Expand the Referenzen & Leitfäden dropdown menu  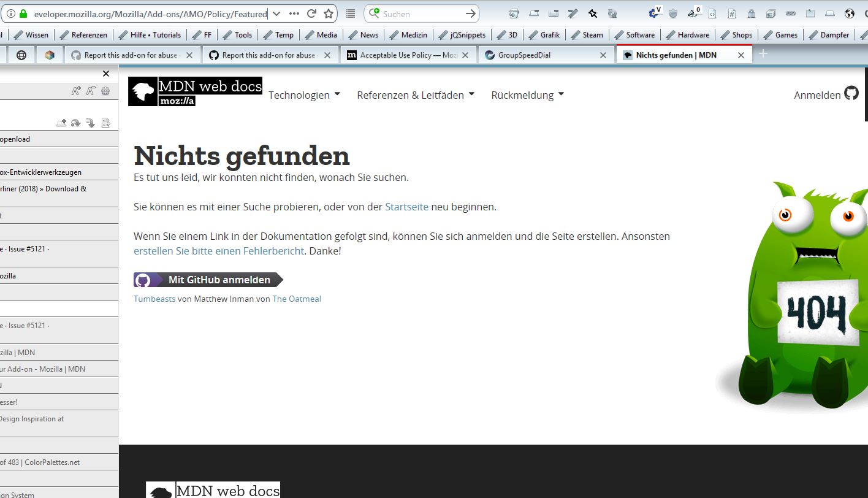(416, 95)
